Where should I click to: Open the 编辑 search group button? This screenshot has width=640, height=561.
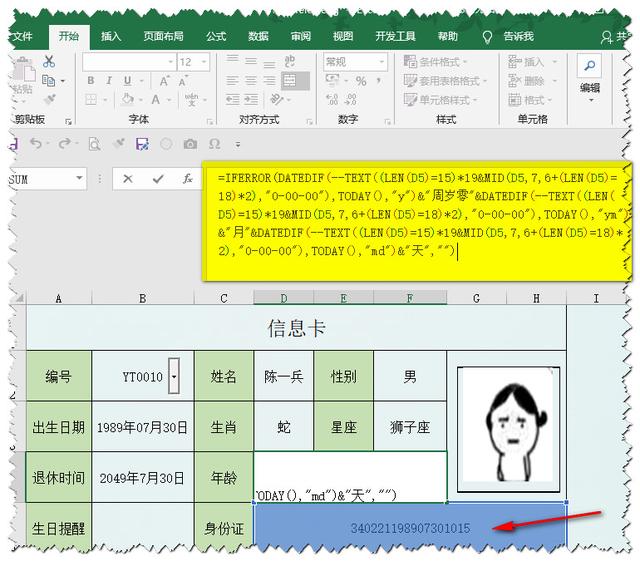pyautogui.click(x=589, y=78)
